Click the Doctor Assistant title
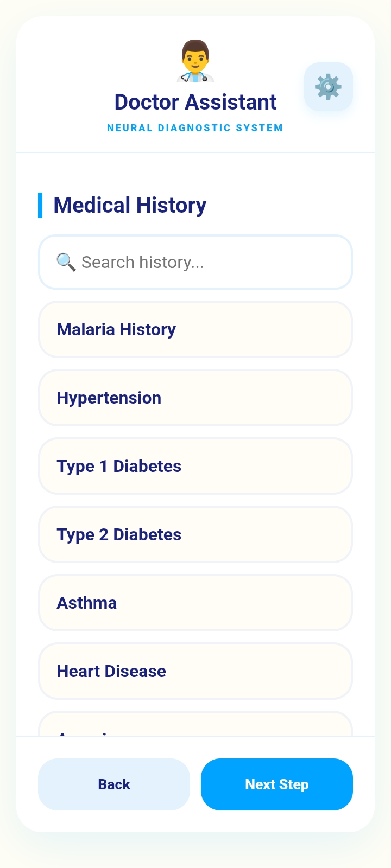The image size is (391, 868). [x=195, y=102]
